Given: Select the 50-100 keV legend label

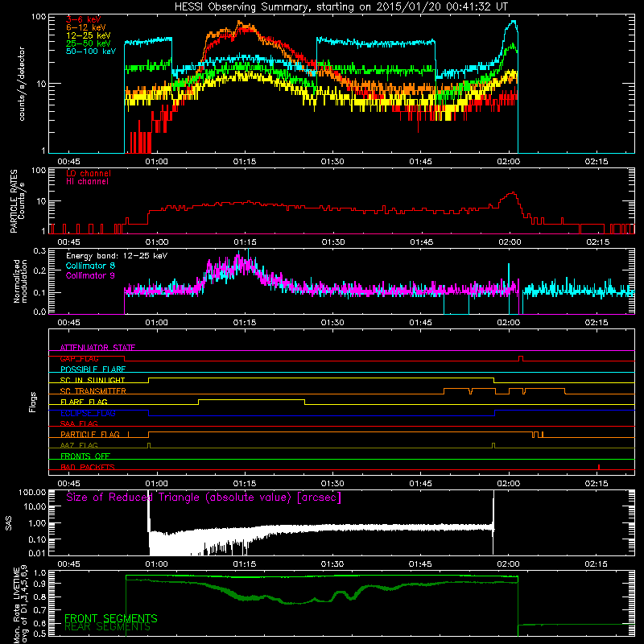Looking at the screenshot, I should click(x=91, y=52).
